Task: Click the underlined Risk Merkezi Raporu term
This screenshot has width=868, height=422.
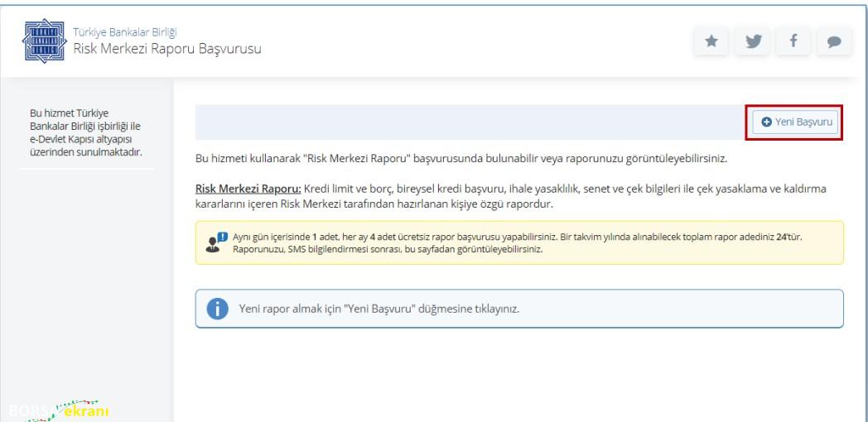Action: click(x=248, y=189)
